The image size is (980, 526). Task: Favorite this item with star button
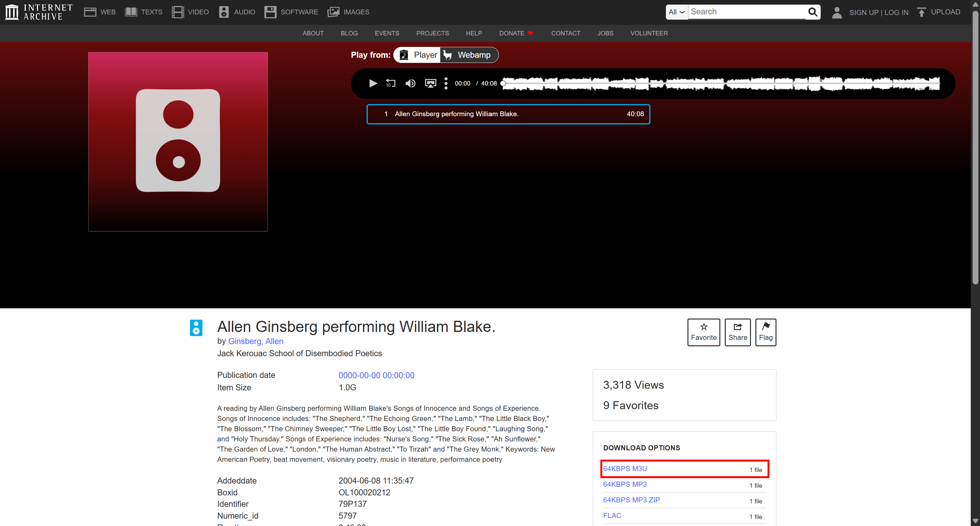pyautogui.click(x=703, y=332)
